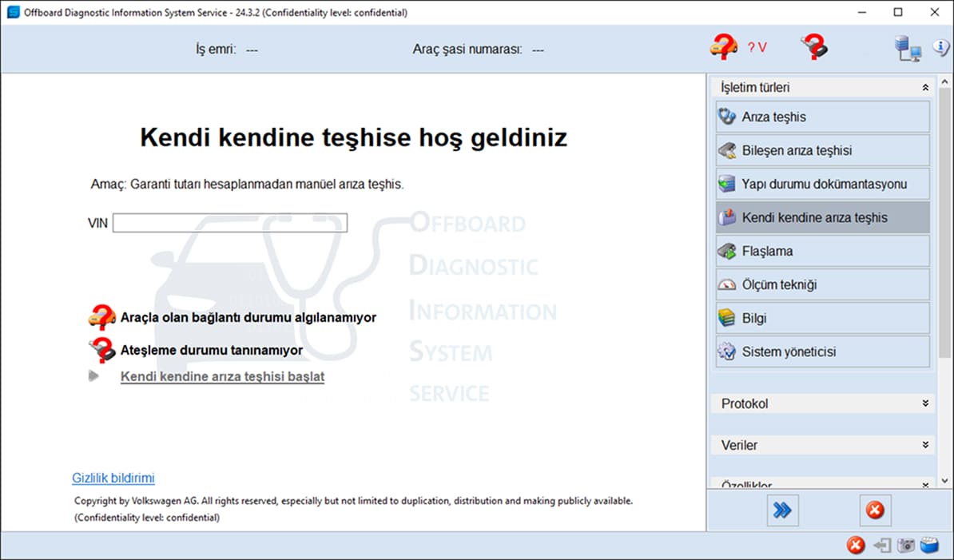Click the right panel vertical scrollbar
Viewport: 954px width, 560px height.
(x=944, y=223)
